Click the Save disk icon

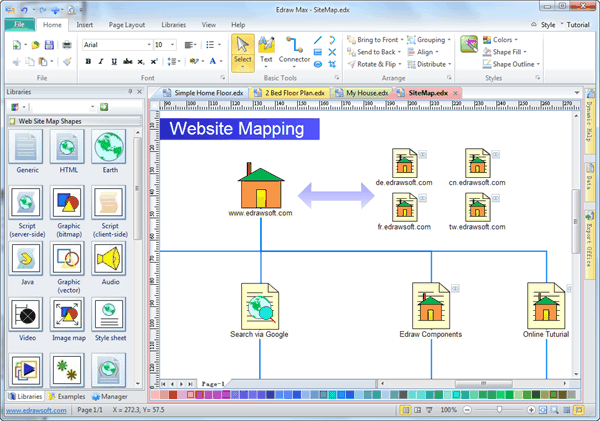pos(49,45)
